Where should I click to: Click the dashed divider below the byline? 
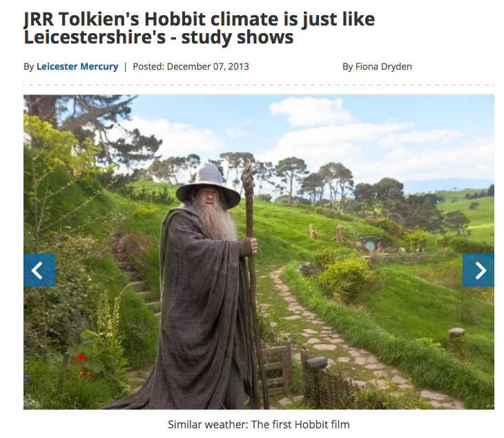pos(258,85)
